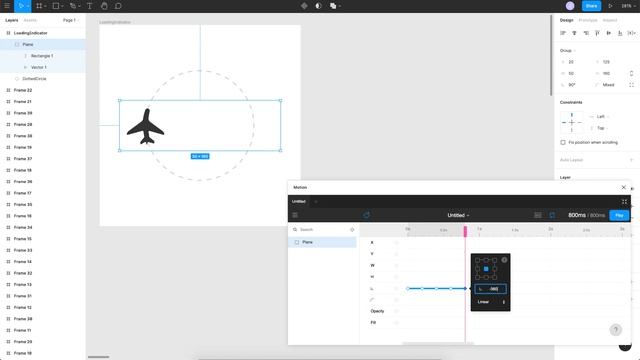Select the Plane group layer
The image size is (640, 360).
tap(43, 44)
